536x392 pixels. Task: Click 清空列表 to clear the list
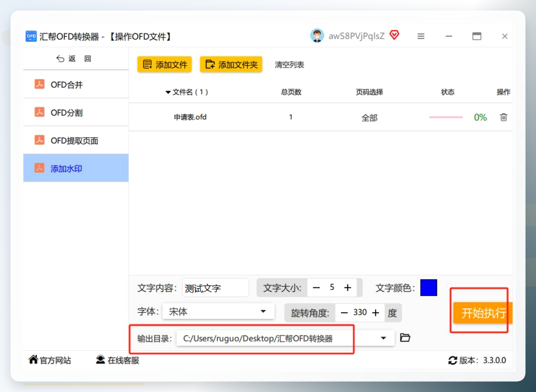point(289,65)
